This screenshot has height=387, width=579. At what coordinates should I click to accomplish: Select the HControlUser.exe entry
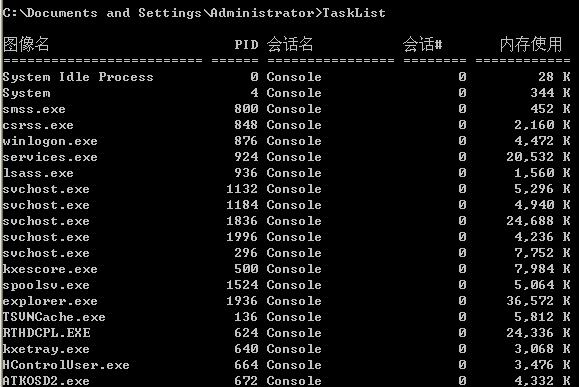66,365
